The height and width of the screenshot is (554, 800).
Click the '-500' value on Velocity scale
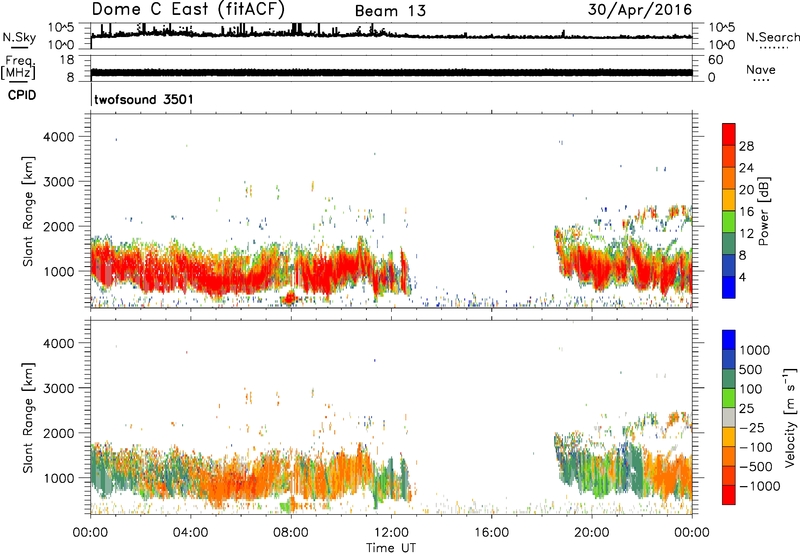click(756, 467)
